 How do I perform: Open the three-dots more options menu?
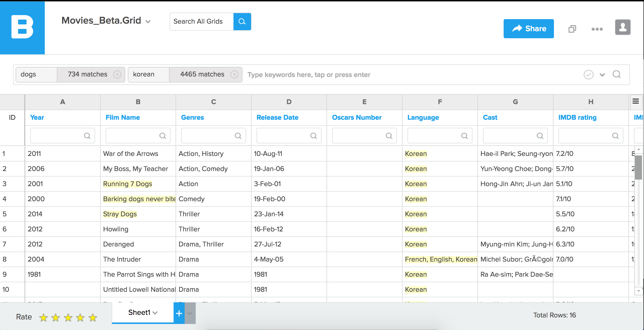[597, 29]
